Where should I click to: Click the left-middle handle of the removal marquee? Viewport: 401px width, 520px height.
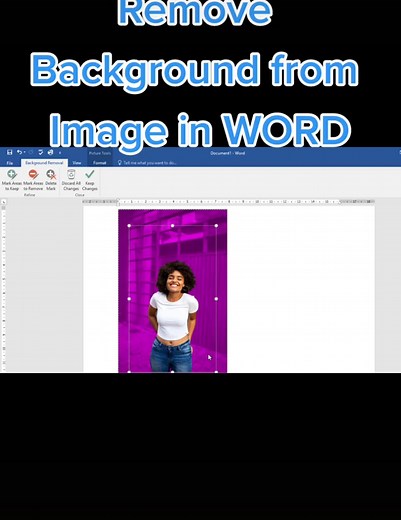coord(129,299)
